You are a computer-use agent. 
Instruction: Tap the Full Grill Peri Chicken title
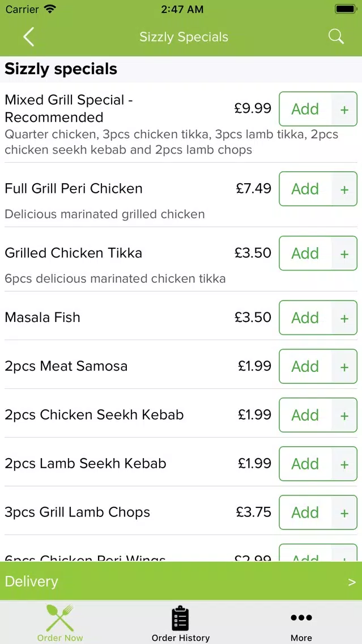pyautogui.click(x=74, y=189)
